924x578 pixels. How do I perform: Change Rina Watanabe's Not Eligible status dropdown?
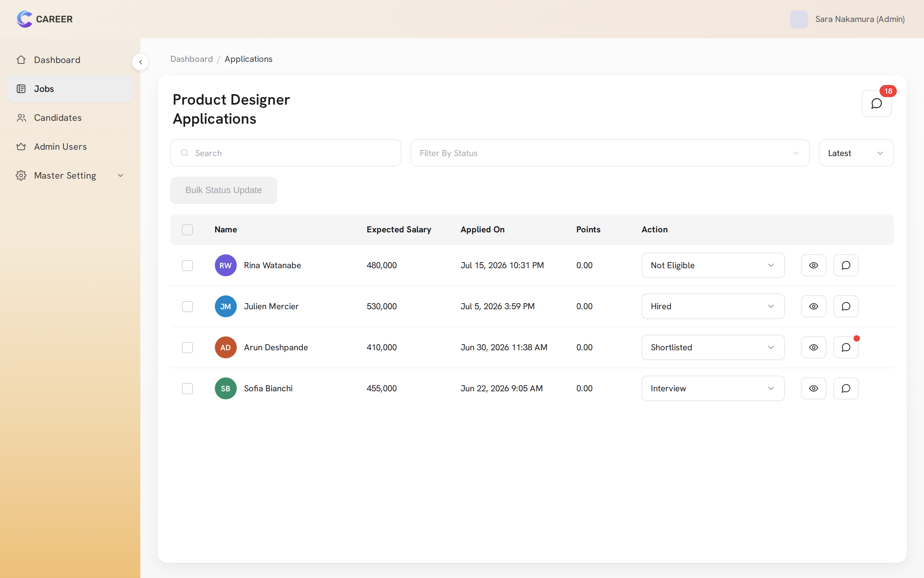(713, 265)
